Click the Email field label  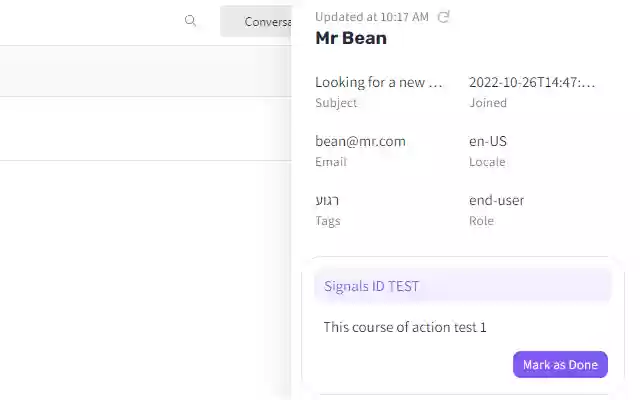point(331,162)
